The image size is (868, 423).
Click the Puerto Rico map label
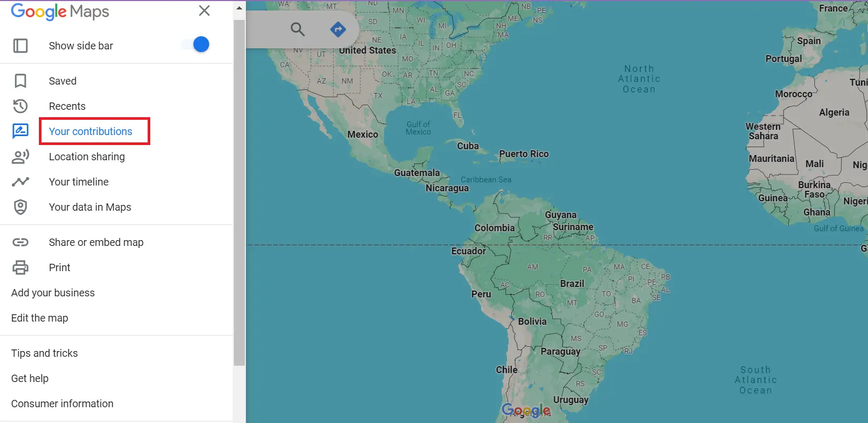(524, 154)
